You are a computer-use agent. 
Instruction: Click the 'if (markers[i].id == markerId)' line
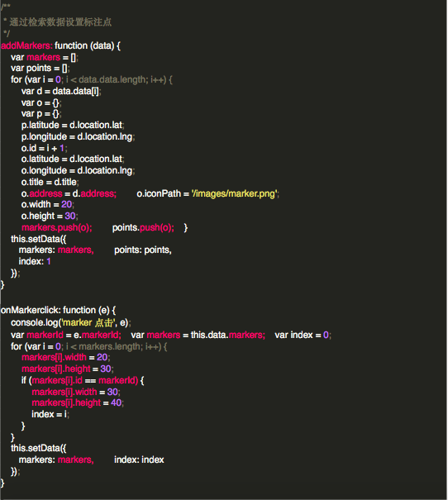pyautogui.click(x=83, y=380)
